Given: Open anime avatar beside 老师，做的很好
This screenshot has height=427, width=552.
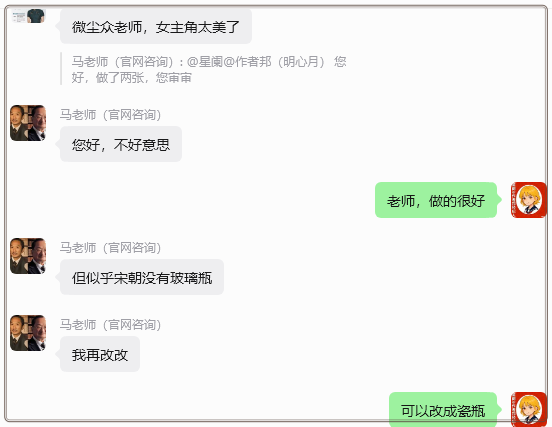Looking at the screenshot, I should 528,200.
